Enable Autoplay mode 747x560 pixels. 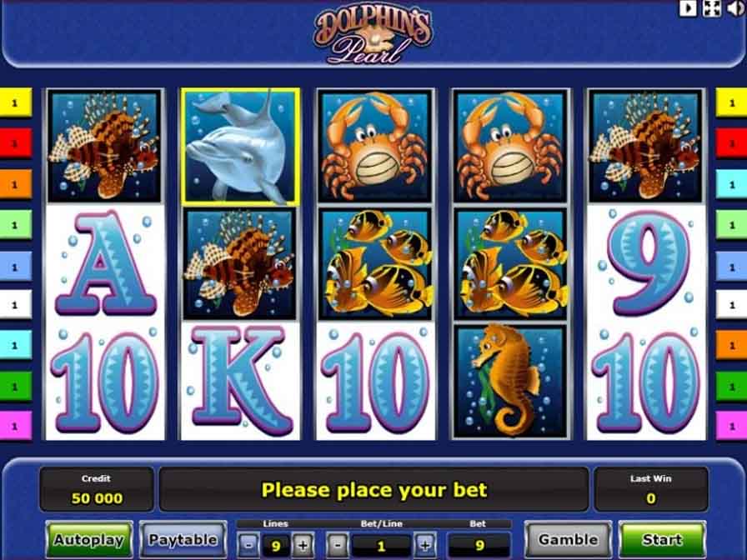pyautogui.click(x=89, y=539)
